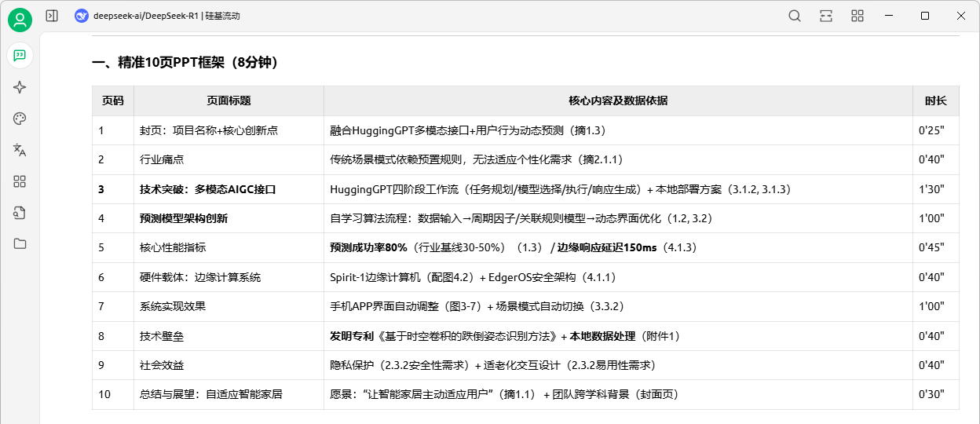
Task: Click the 时长 column header
Action: coord(935,101)
